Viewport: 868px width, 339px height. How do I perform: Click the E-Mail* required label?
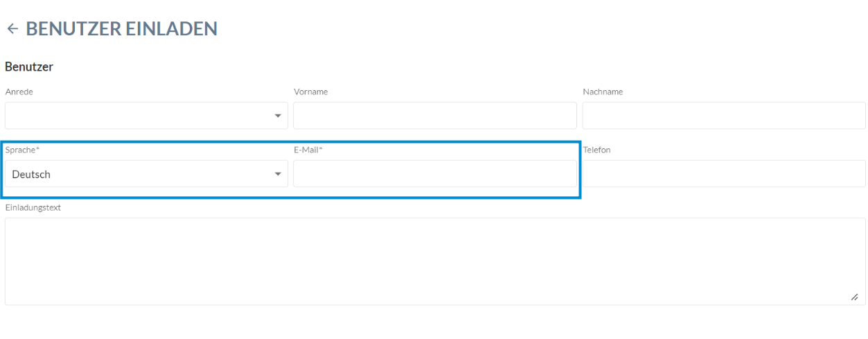pyautogui.click(x=308, y=150)
